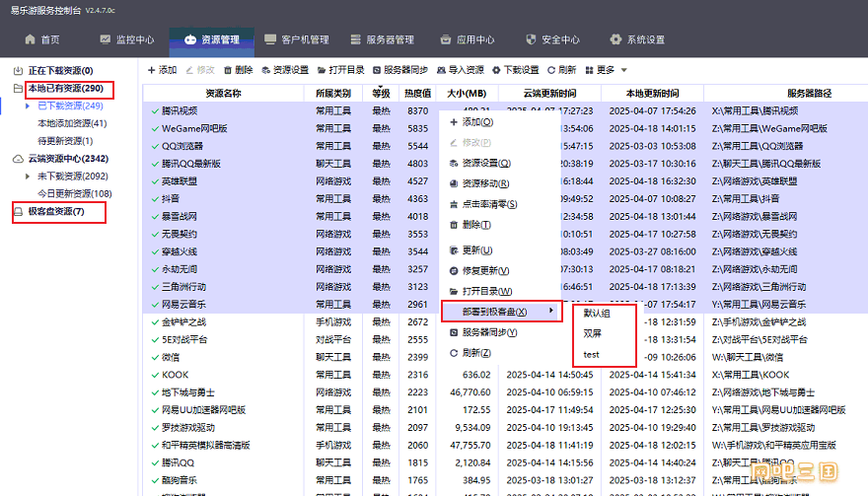868x496 pixels.
Task: Select 今日更新资源(108) in the tree
Action: [x=75, y=193]
